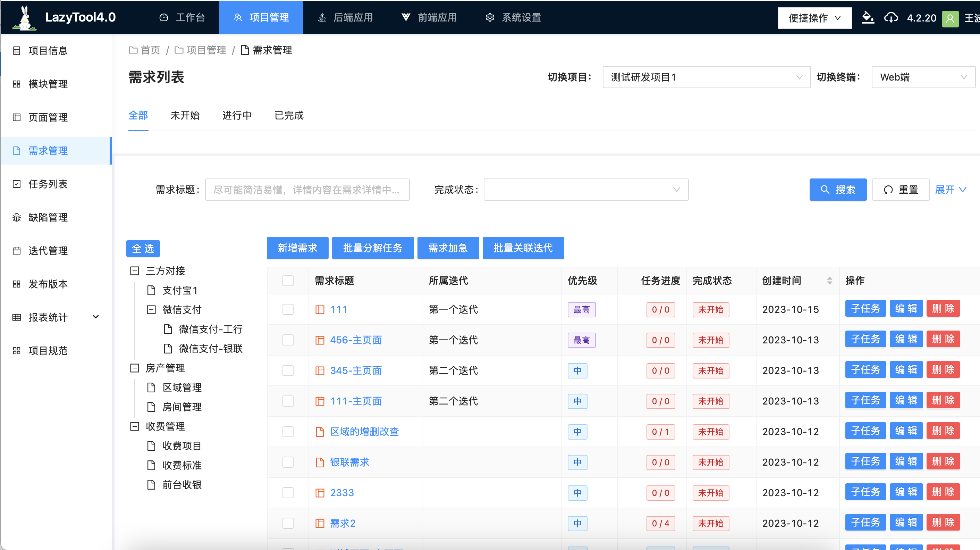Click the 批量分解任务 button
Image resolution: width=980 pixels, height=550 pixels.
[373, 248]
